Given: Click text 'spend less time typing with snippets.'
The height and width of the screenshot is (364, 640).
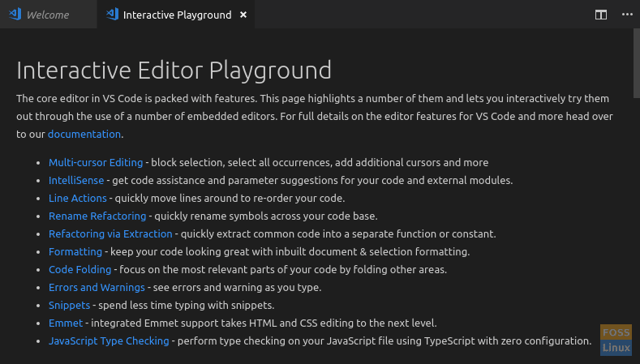Looking at the screenshot, I should 186,306.
